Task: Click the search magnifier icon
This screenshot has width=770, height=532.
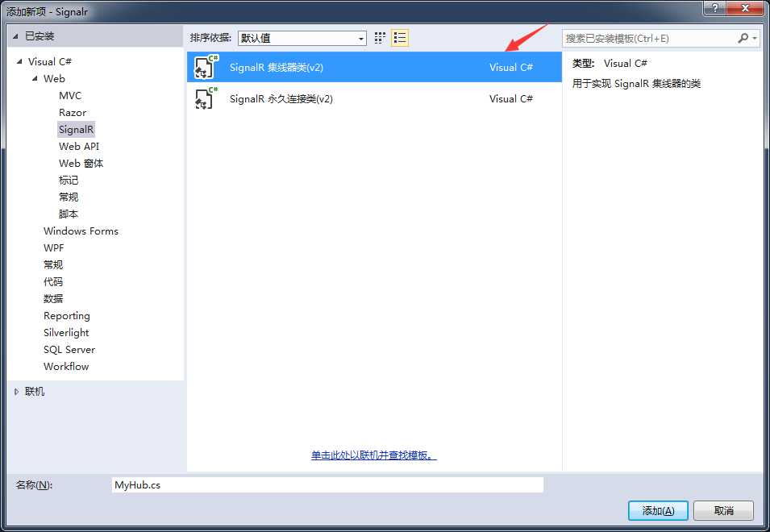Action: pos(743,38)
